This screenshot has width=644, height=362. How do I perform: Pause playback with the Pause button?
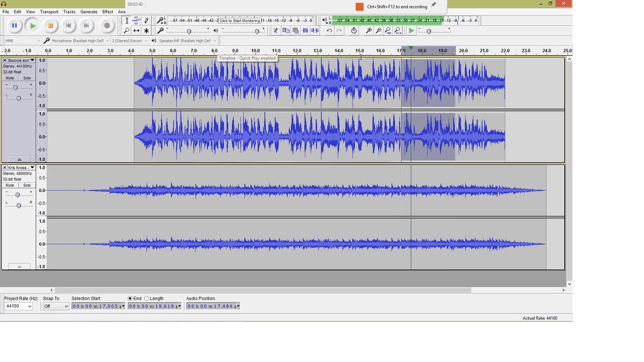coord(15,26)
